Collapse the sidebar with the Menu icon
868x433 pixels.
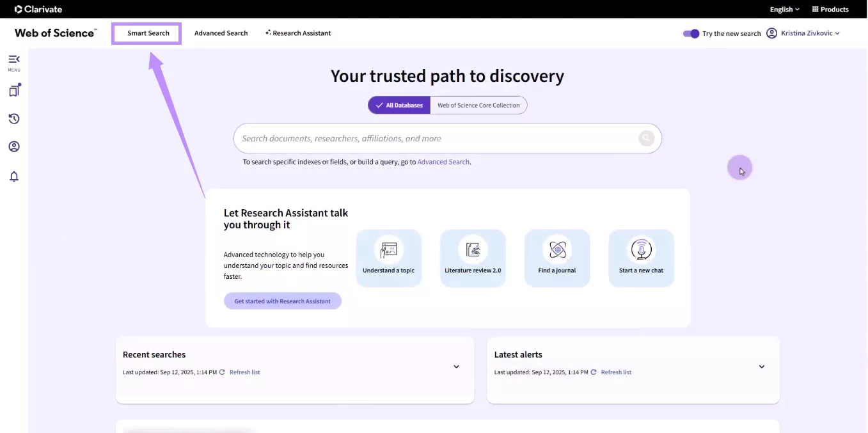click(x=13, y=59)
